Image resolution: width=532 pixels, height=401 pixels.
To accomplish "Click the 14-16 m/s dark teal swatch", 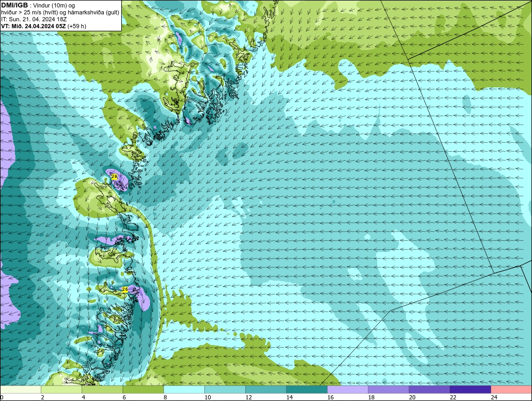I will pos(307,389).
